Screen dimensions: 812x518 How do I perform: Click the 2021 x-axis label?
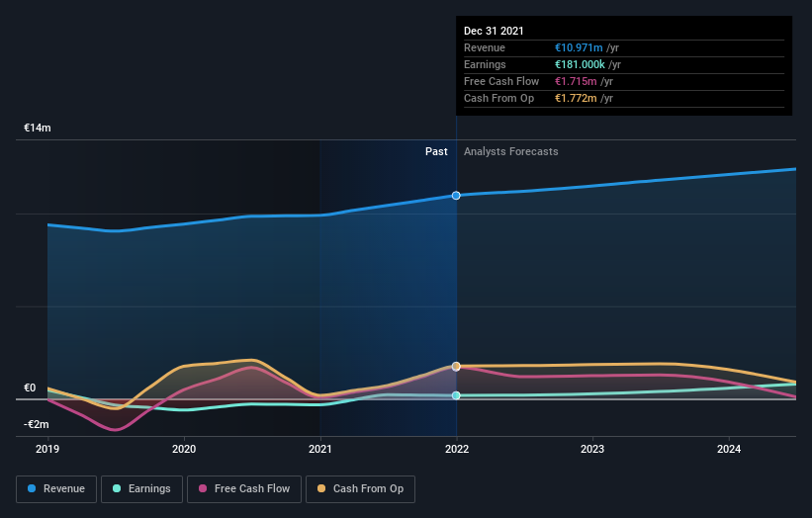click(320, 449)
